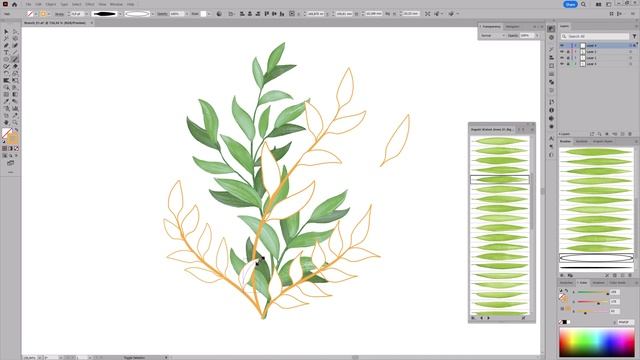
Task: Select the Pen tool
Action: (x=6, y=45)
